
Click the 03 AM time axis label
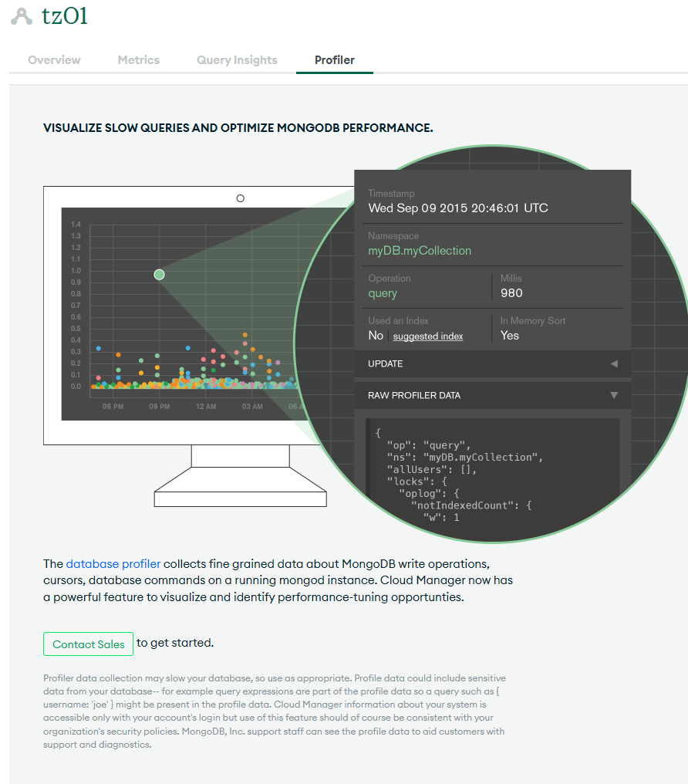pyautogui.click(x=252, y=406)
